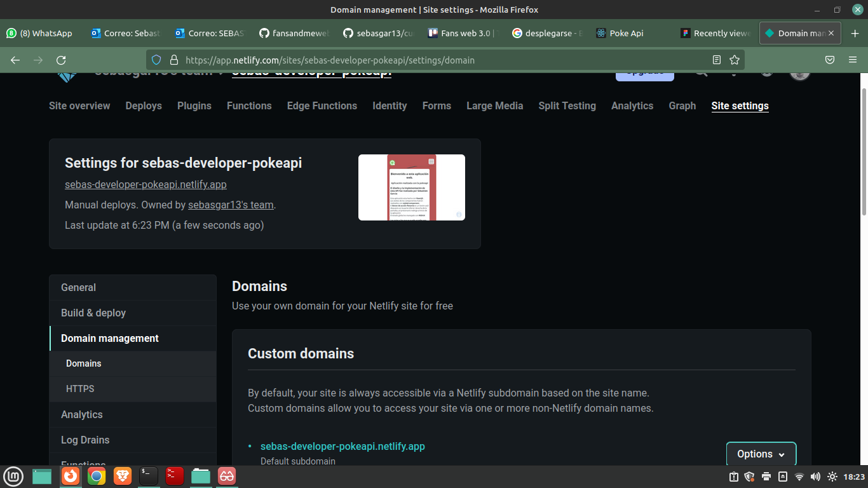
Task: Select the Site settings nav item
Action: [740, 105]
